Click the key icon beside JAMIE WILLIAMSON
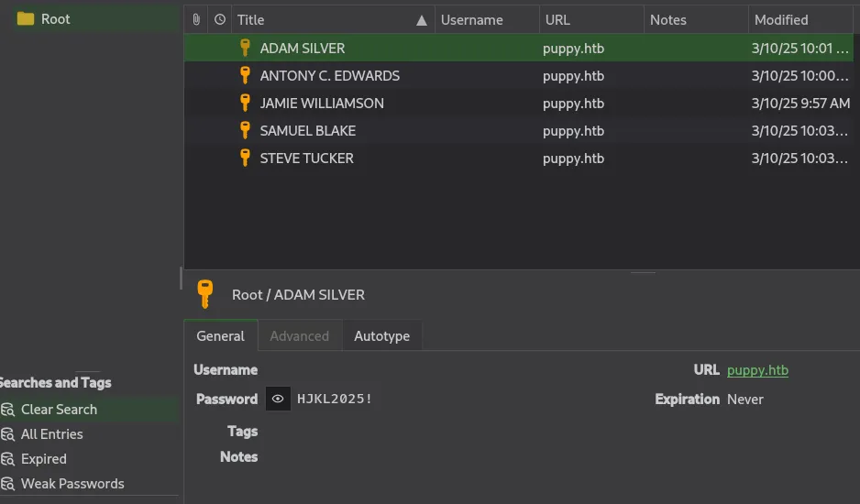Image resolution: width=860 pixels, height=504 pixels. (x=245, y=103)
